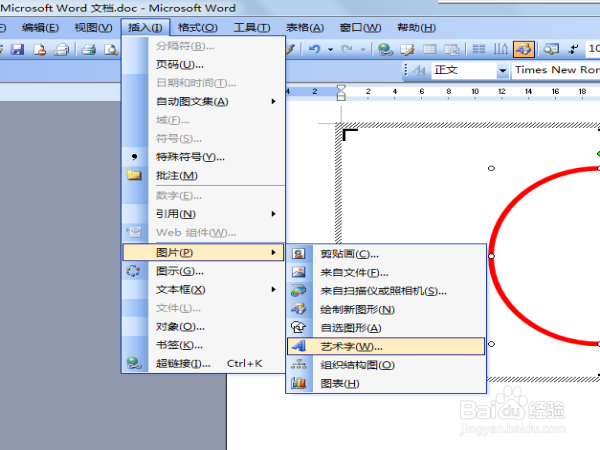Choose 超链接(I)... Ctrl+K menu entry
The width and height of the screenshot is (600, 450).
pyautogui.click(x=204, y=364)
